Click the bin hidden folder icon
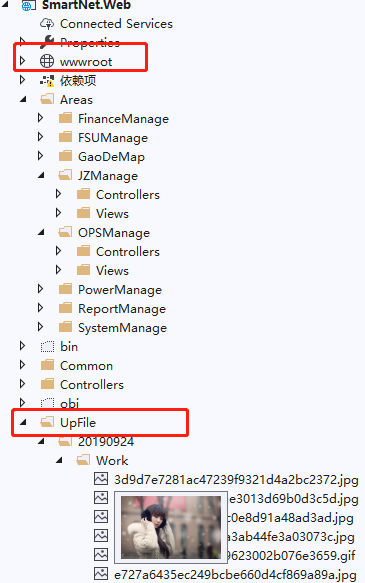This screenshot has width=365, height=583. tap(47, 347)
